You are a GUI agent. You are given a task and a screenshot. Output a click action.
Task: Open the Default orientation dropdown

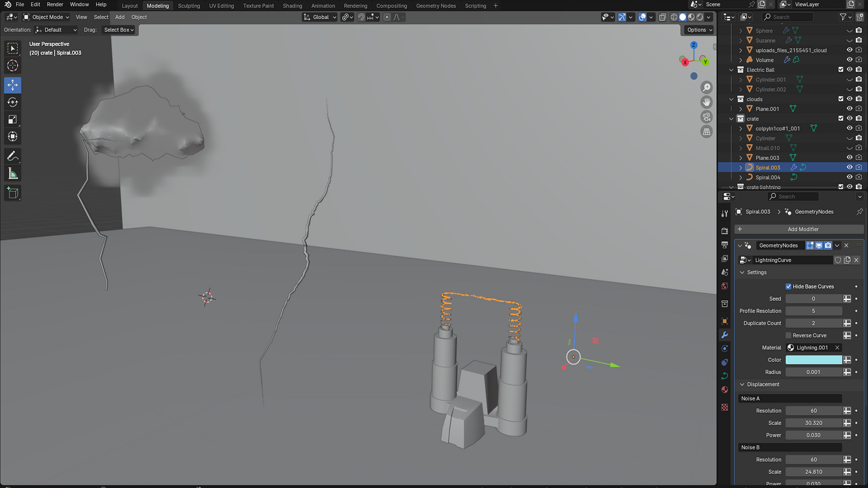click(56, 30)
